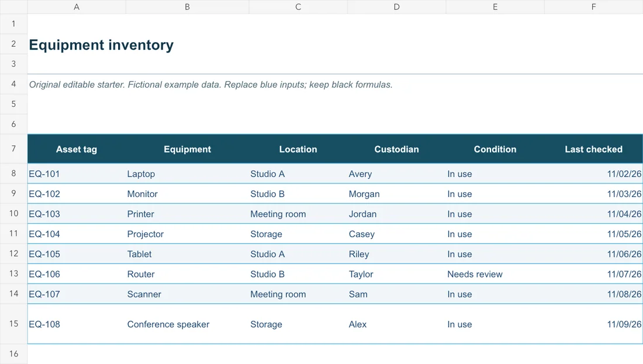The height and width of the screenshot is (364, 643).
Task: Select date 11/02/26
Action: (x=593, y=174)
